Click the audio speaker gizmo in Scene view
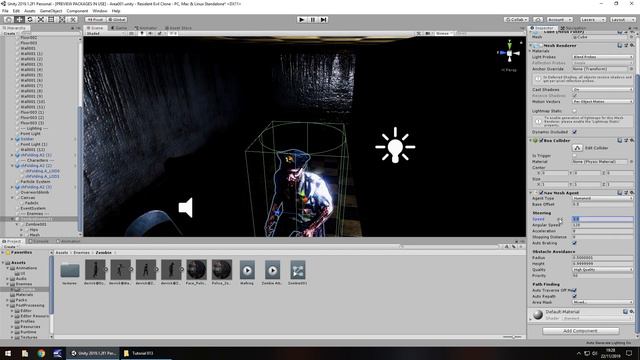The image size is (640, 360). tap(186, 207)
